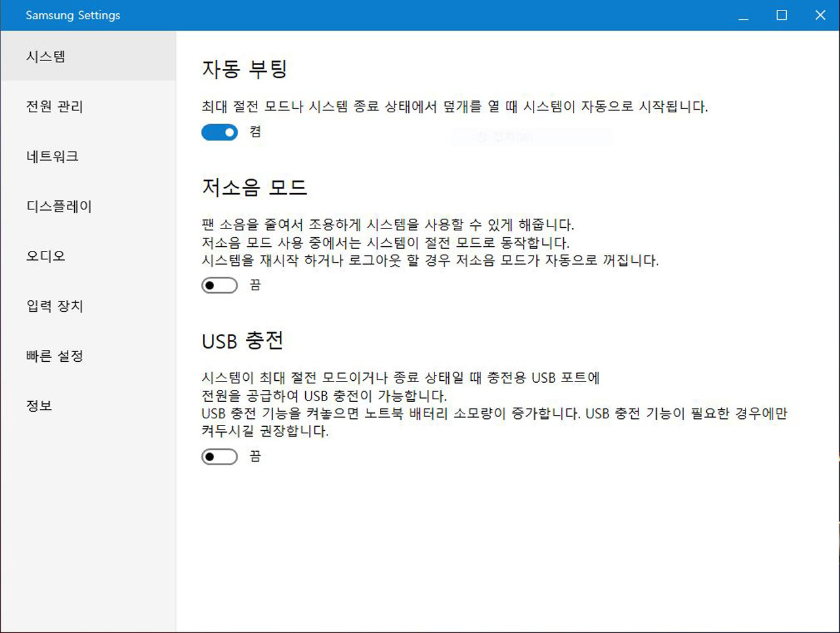Screen dimensions: 840x633
Task: Turn off the 자동 부팅 toggle switch
Action: (x=219, y=133)
